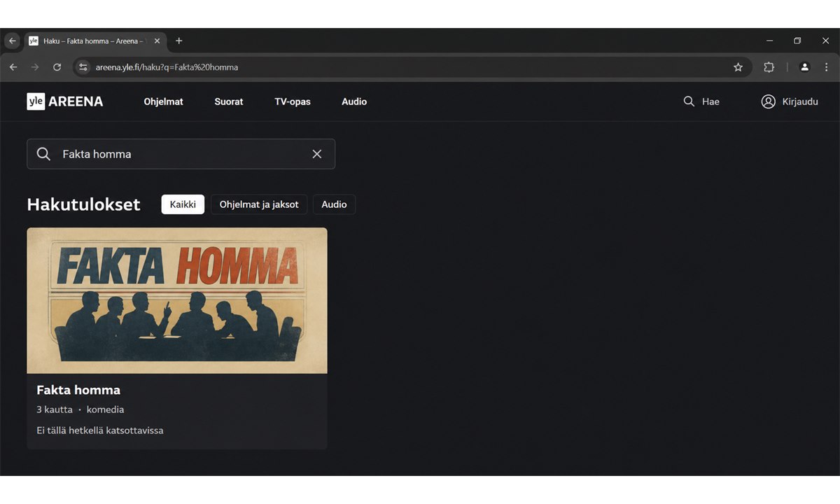Clear search text with the X icon
The image size is (840, 504).
[x=317, y=154]
